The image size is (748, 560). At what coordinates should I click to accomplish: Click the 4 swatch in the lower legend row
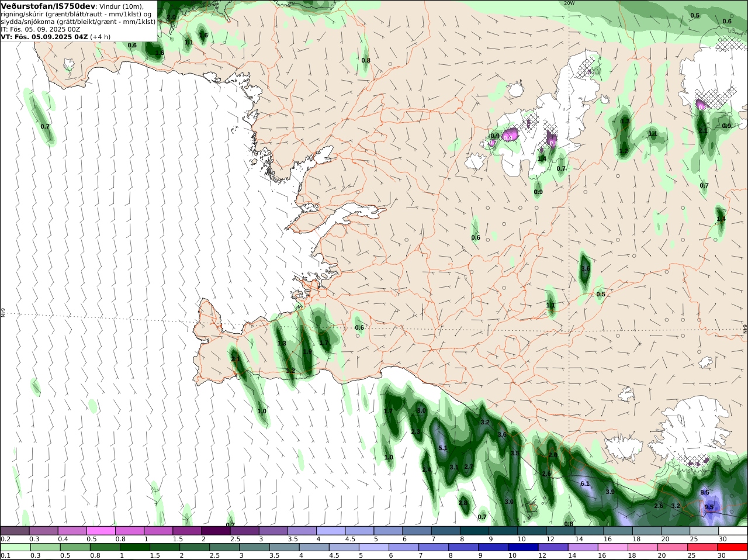point(314,548)
